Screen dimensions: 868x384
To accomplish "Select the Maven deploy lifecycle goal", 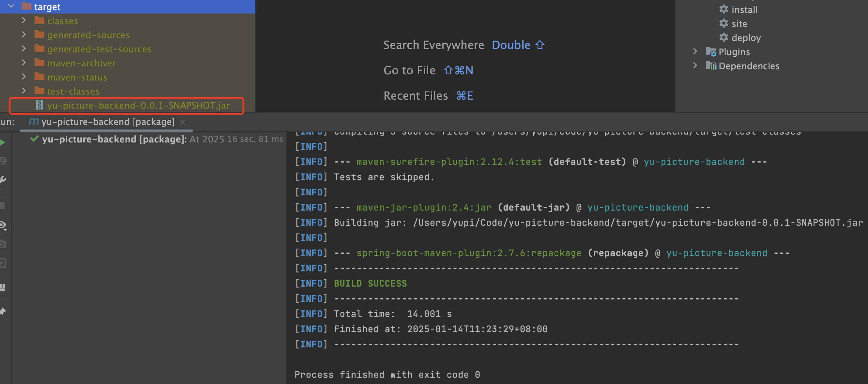I will point(746,38).
